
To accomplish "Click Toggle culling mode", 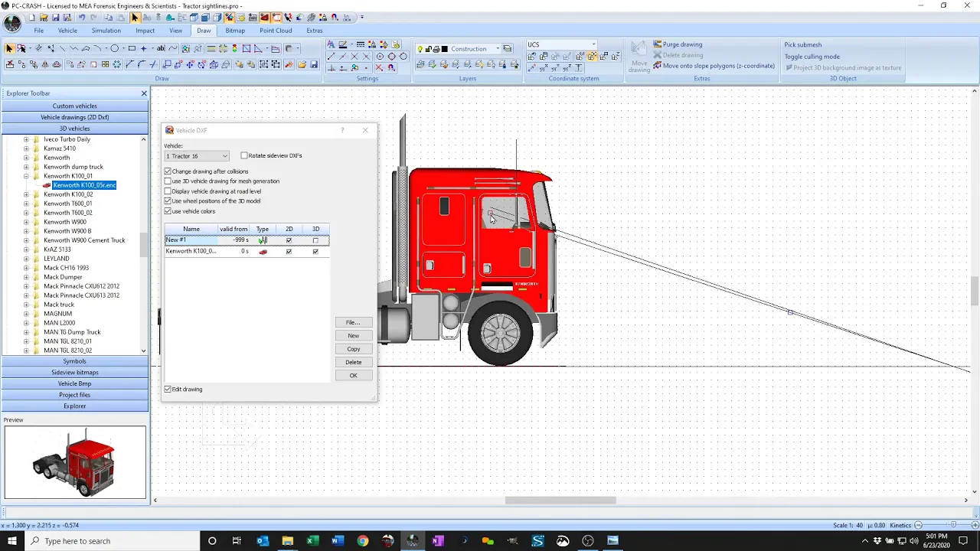I will (x=812, y=56).
